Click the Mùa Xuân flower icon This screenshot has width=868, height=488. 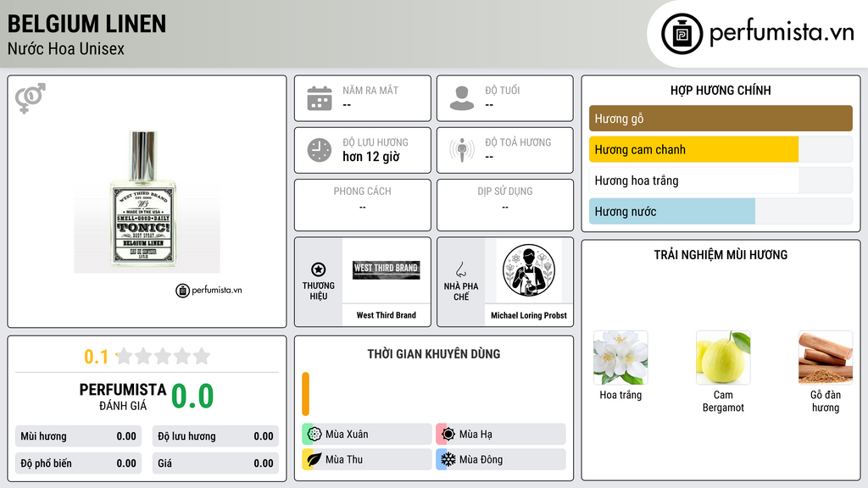(x=314, y=435)
